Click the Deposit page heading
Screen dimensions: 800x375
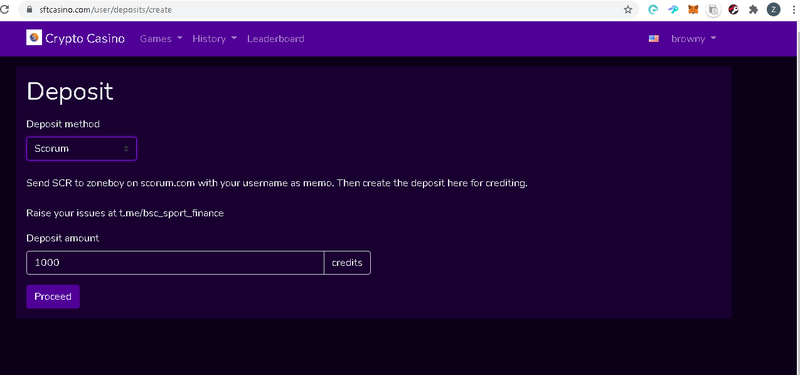(70, 92)
